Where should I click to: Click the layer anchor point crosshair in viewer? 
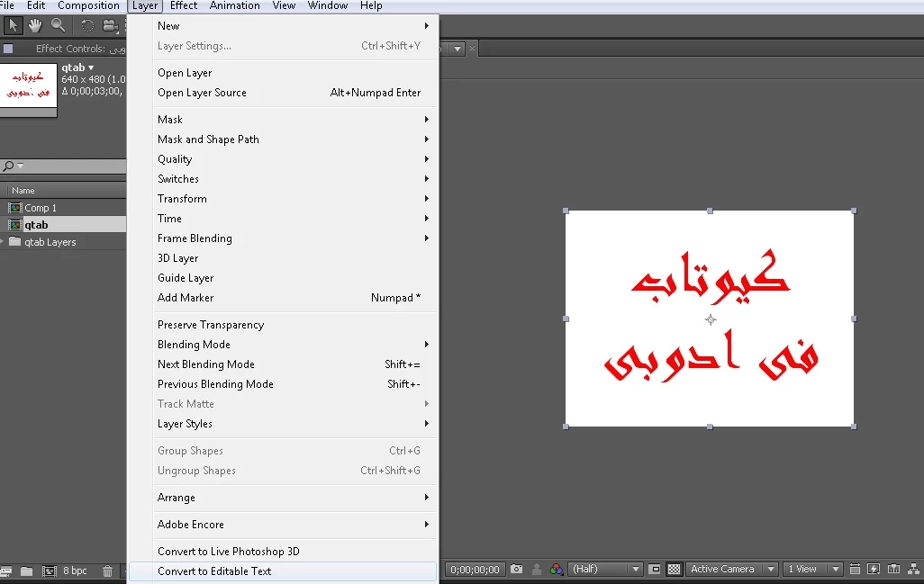[710, 319]
